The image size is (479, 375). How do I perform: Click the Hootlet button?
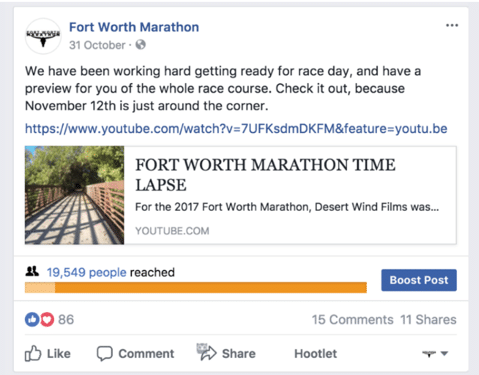pos(315,354)
